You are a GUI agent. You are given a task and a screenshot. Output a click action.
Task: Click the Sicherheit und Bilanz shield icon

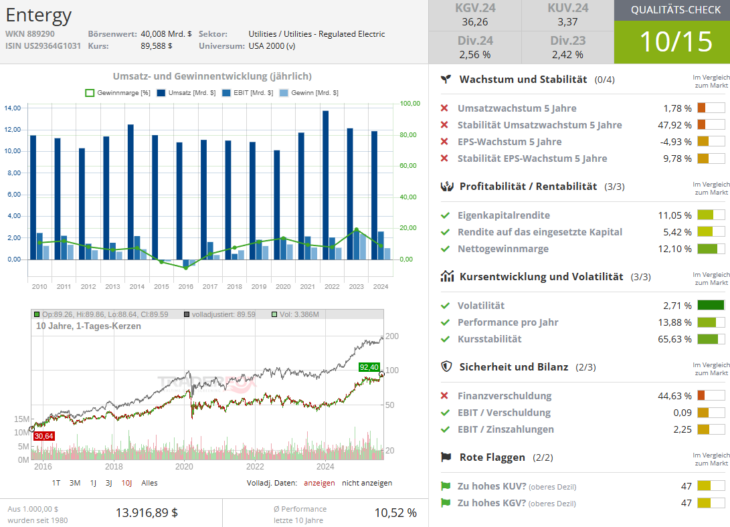click(446, 367)
